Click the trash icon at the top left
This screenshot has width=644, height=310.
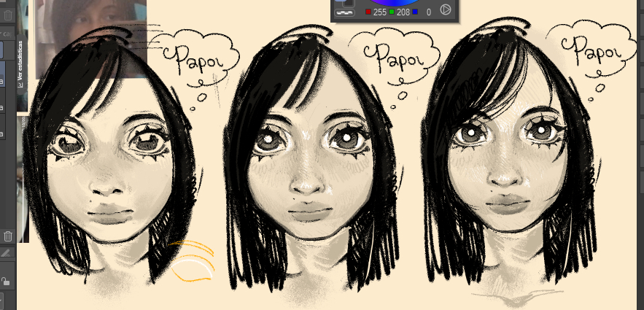tap(8, 15)
